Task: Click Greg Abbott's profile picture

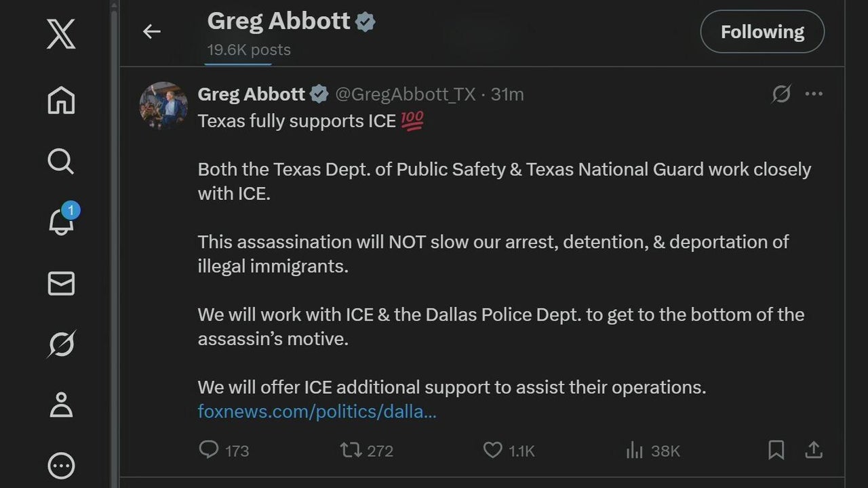Action: tap(163, 105)
